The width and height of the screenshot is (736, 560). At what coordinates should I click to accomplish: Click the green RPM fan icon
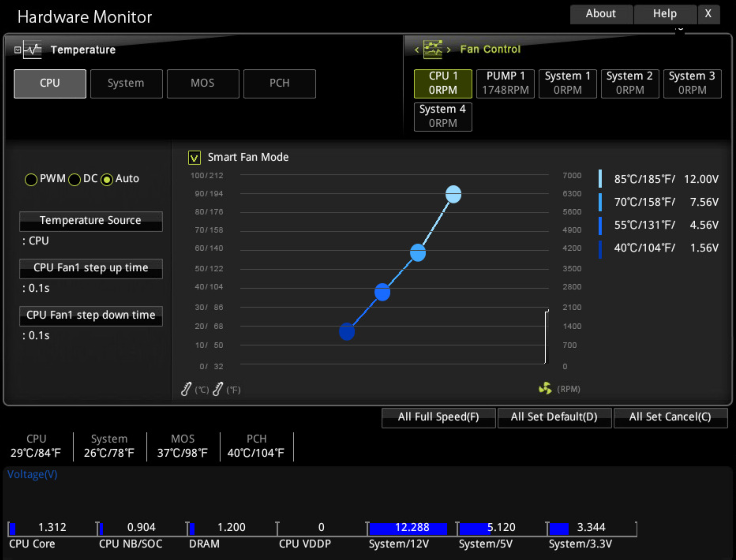coord(545,388)
